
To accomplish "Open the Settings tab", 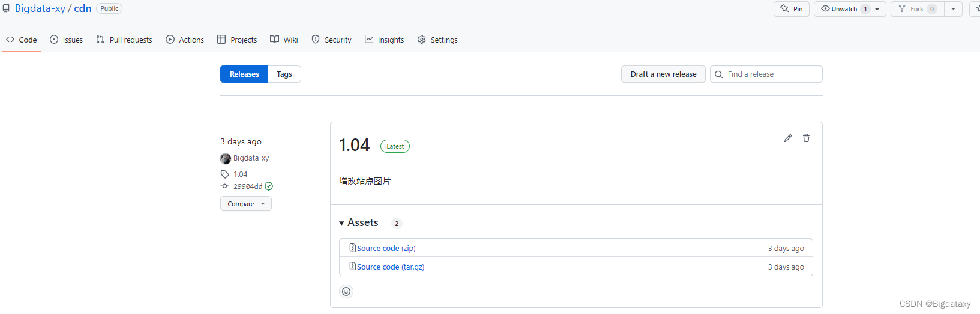I will pos(437,40).
